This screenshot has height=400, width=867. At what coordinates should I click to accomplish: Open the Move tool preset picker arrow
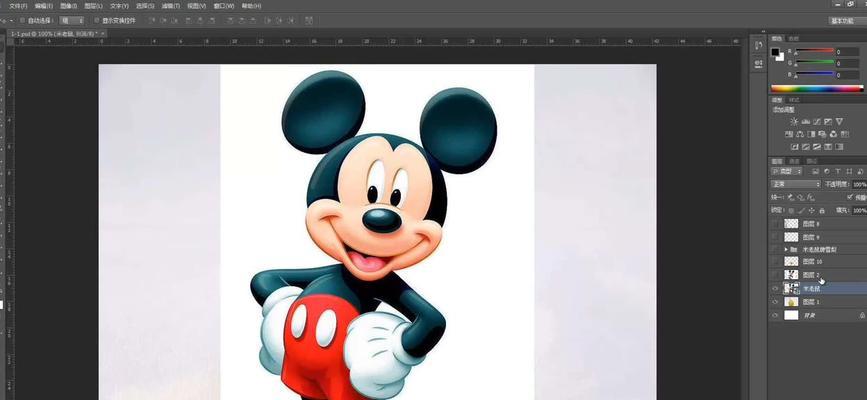(12, 20)
